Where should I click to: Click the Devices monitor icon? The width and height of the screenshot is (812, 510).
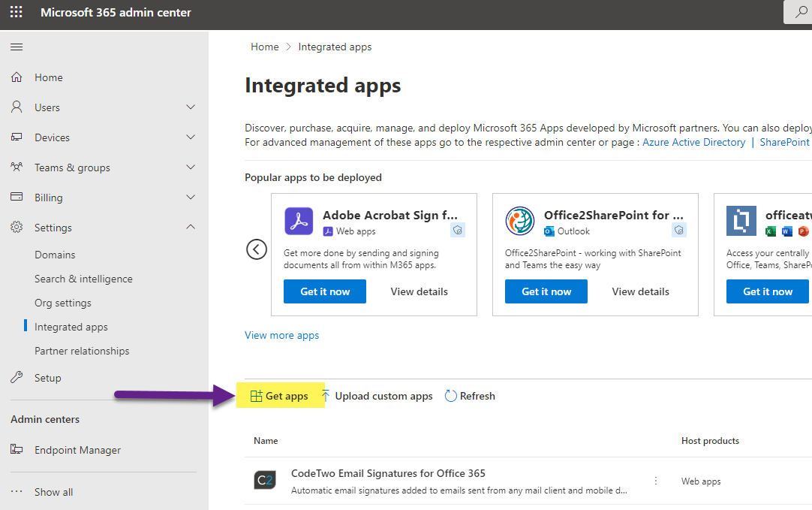[x=17, y=137]
